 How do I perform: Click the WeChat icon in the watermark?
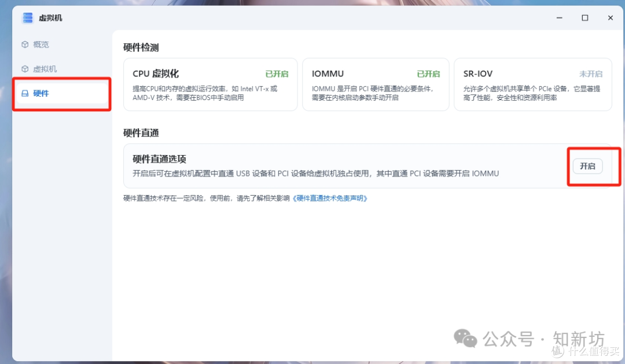point(465,339)
